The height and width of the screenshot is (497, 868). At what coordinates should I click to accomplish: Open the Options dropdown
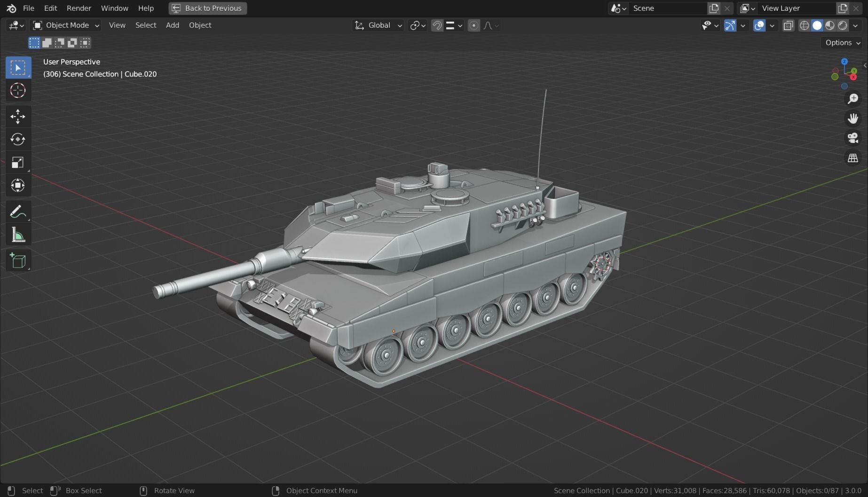click(842, 43)
